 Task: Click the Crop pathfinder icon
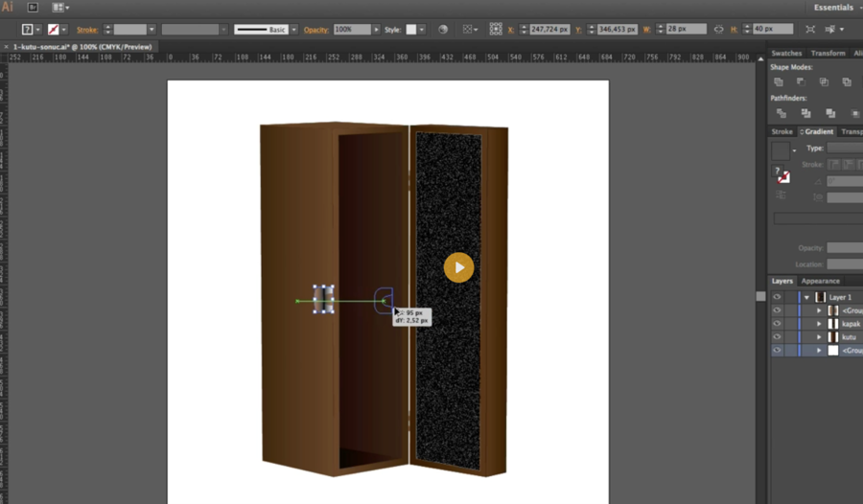click(x=854, y=113)
